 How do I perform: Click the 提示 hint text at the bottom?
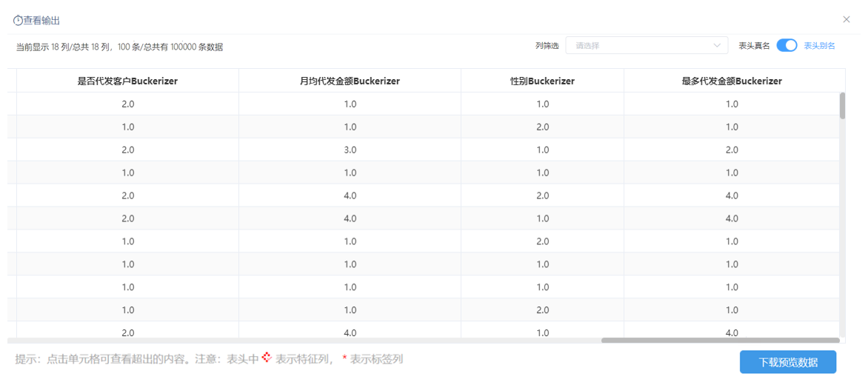click(209, 359)
